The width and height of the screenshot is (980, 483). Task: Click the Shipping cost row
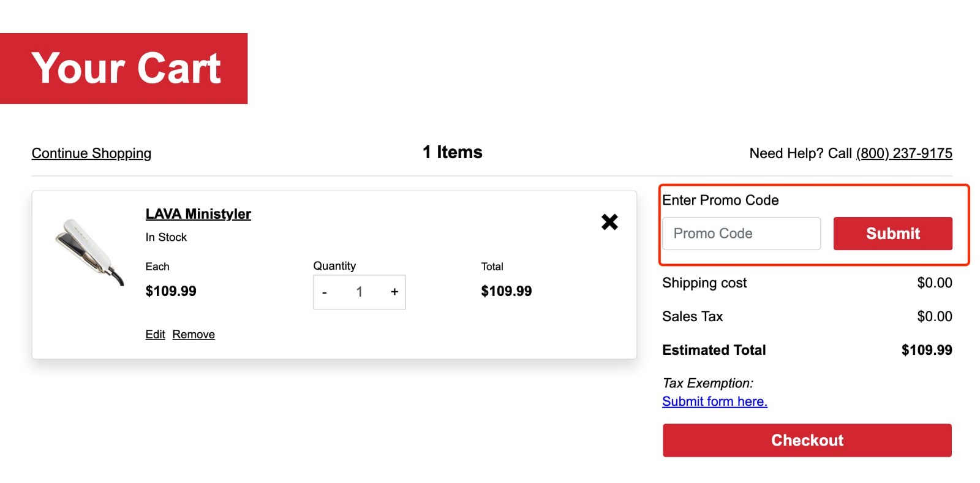coord(704,283)
